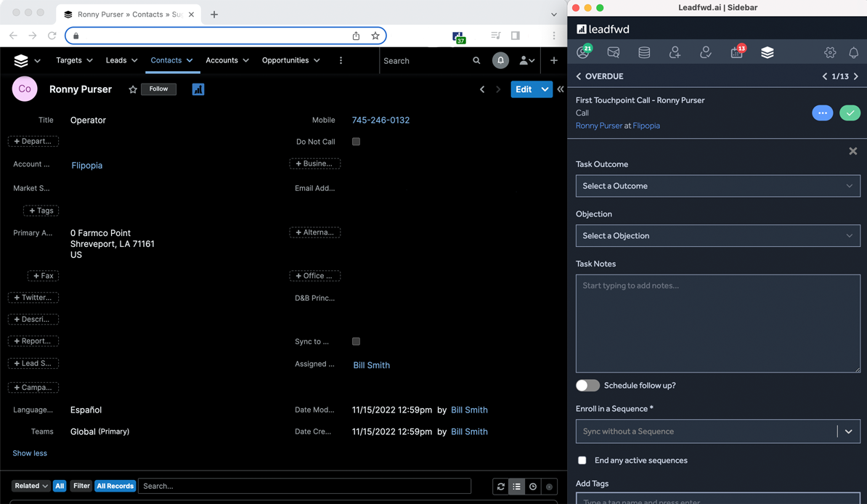Viewport: 867px width, 504px height.
Task: Open CRM notifications bell
Action: (x=500, y=60)
